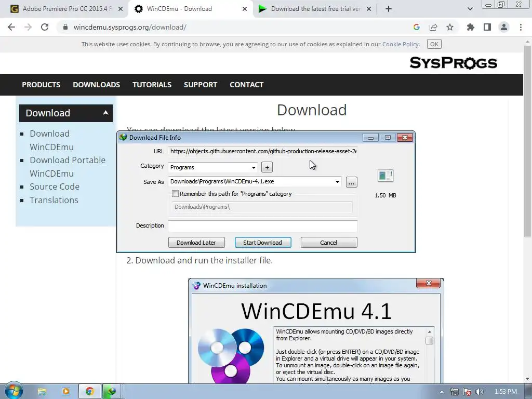Open the TUTORIALS menu
The image size is (532, 399).
tap(152, 85)
